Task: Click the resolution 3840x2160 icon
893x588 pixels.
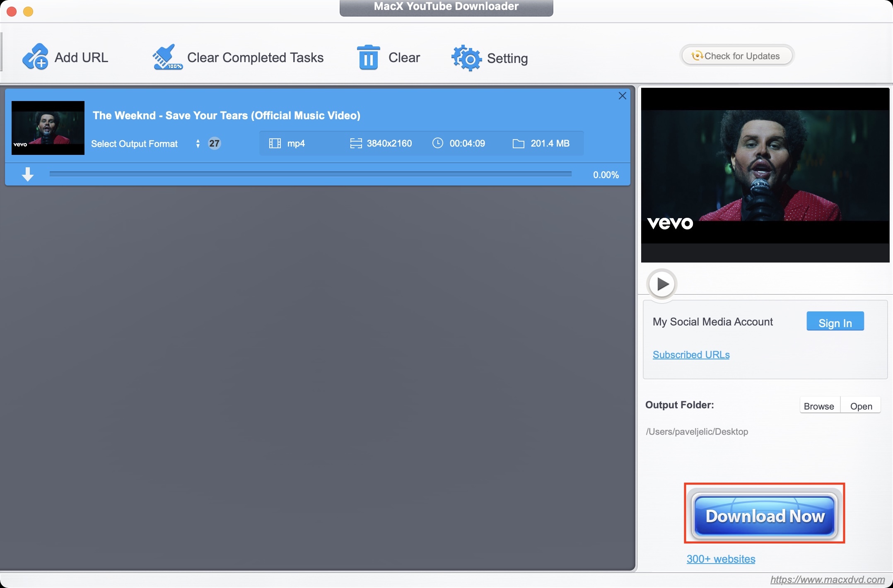Action: pos(356,143)
